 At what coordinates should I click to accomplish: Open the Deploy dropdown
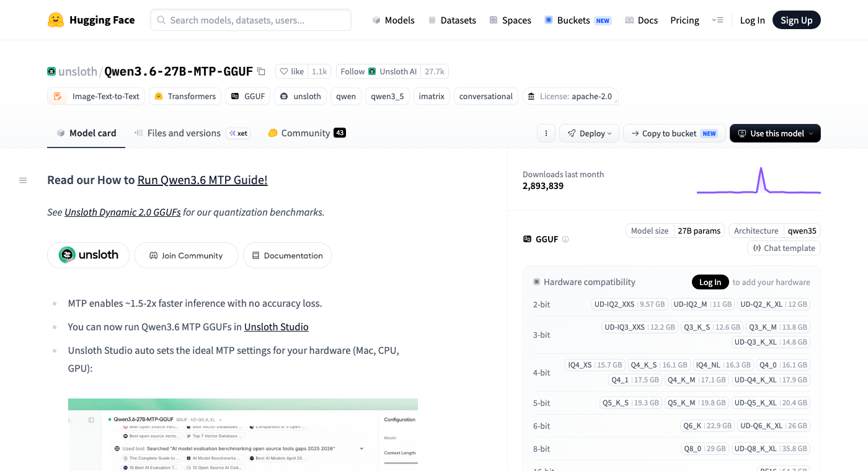[589, 133]
